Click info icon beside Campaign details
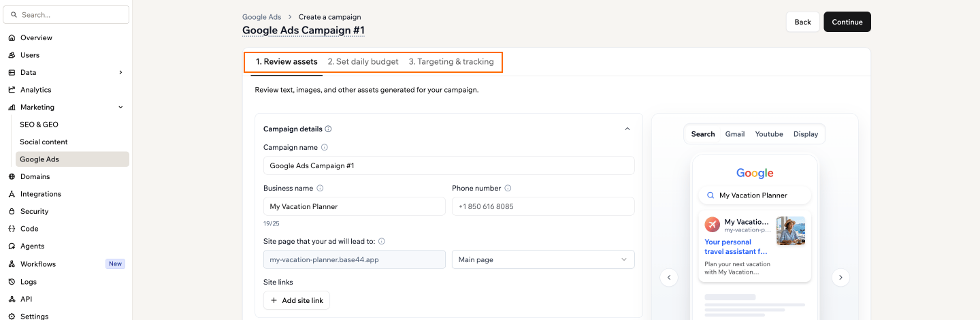 328,129
